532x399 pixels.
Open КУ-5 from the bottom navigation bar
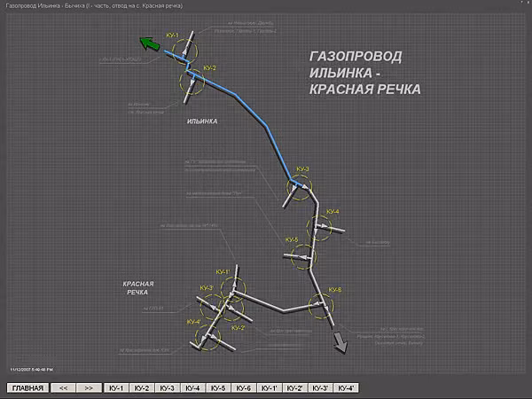point(218,387)
